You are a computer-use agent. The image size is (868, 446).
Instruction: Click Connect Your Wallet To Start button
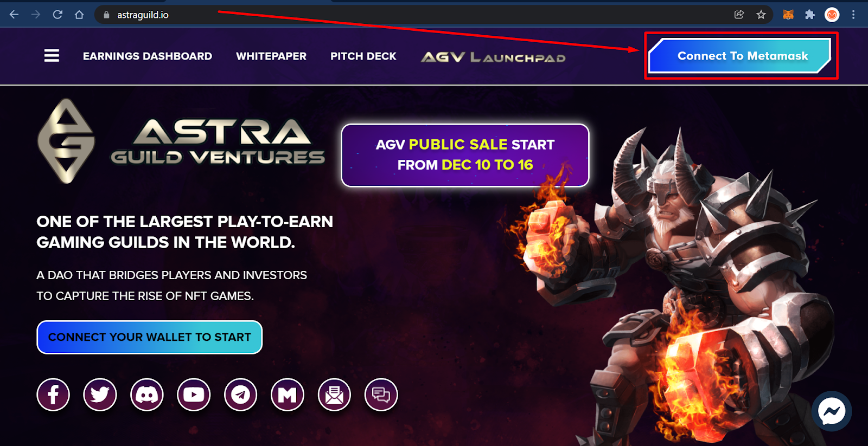pos(150,337)
